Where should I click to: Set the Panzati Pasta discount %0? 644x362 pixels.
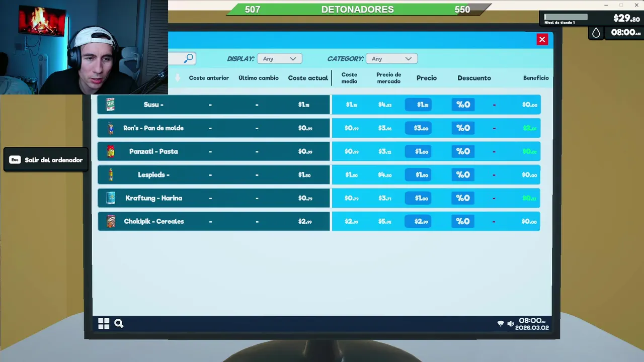(463, 151)
